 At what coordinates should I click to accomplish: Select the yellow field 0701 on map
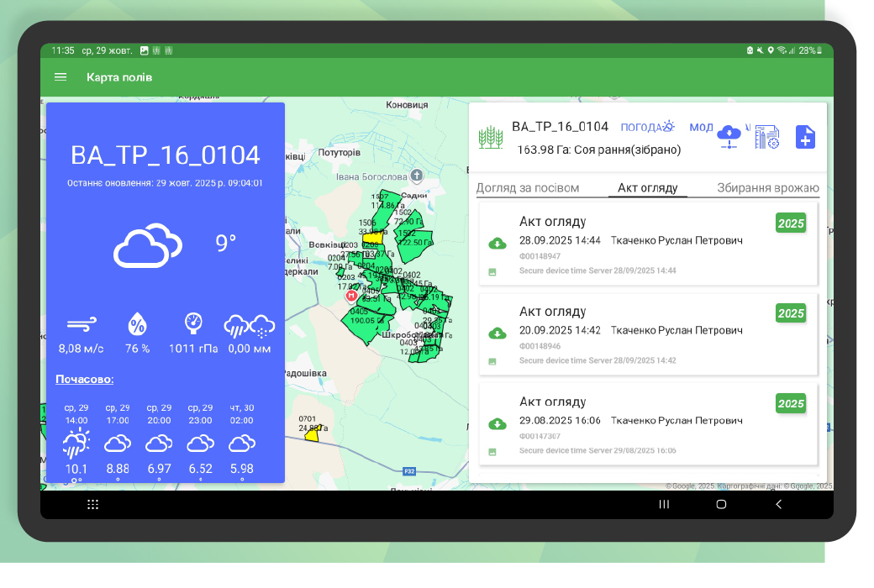pyautogui.click(x=312, y=435)
